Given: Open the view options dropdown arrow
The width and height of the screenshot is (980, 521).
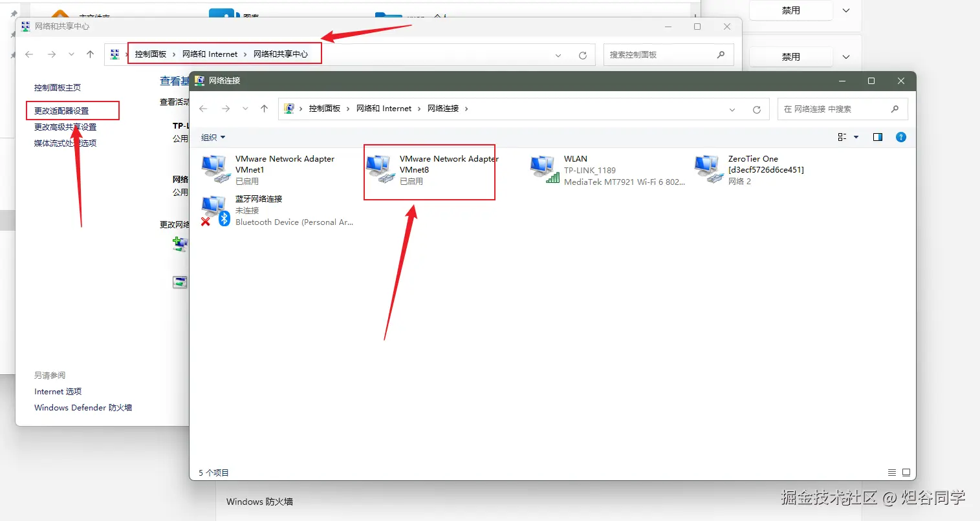Looking at the screenshot, I should tap(856, 137).
